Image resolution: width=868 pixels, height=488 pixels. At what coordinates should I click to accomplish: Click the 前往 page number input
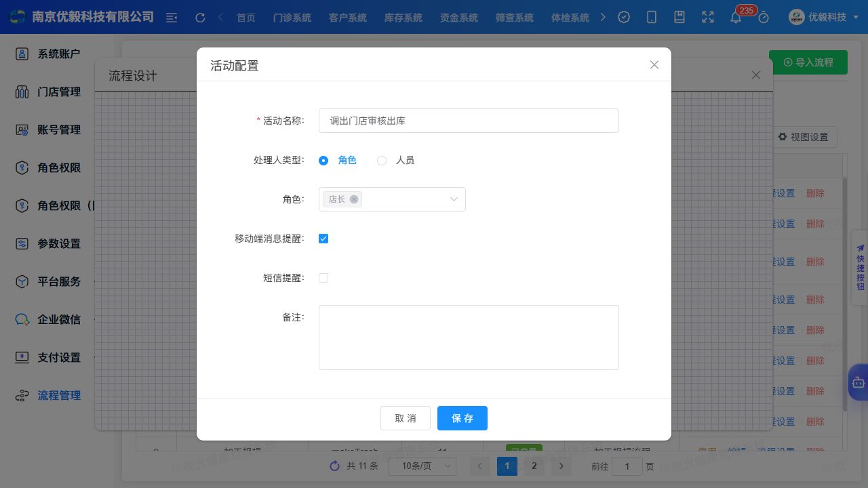(x=627, y=466)
